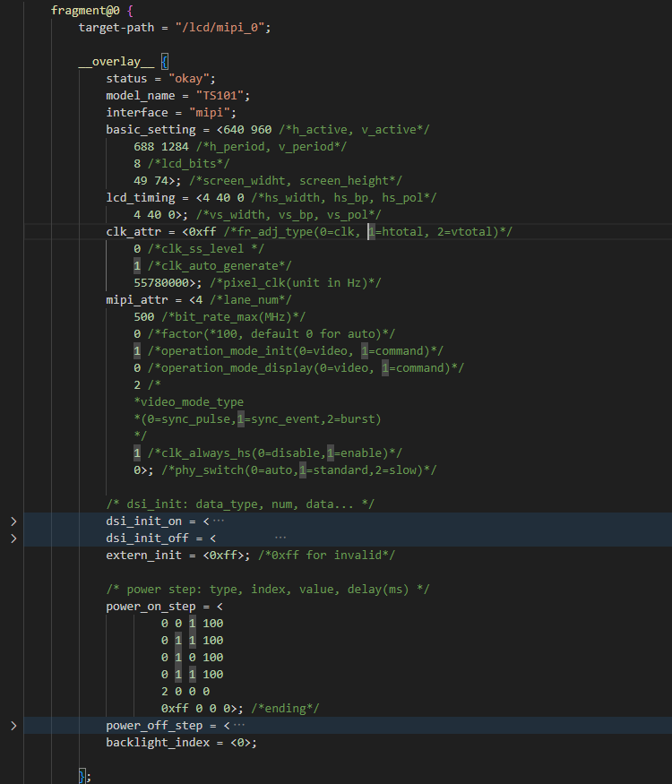Expand the dsi_init_off fold arrow in gutter
Image resolution: width=672 pixels, height=784 pixels.
[13, 538]
